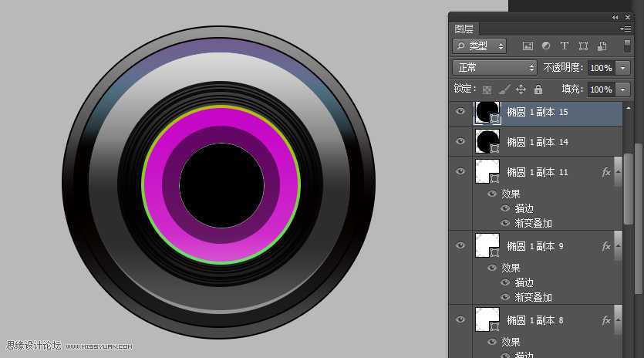Collapse effects of 椭圆 1 副本 9
The height and width of the screenshot is (358, 644).
tap(619, 246)
